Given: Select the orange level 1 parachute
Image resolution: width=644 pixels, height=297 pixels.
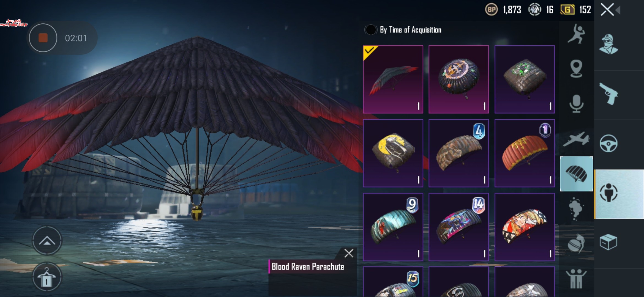Looking at the screenshot, I should point(525,153).
